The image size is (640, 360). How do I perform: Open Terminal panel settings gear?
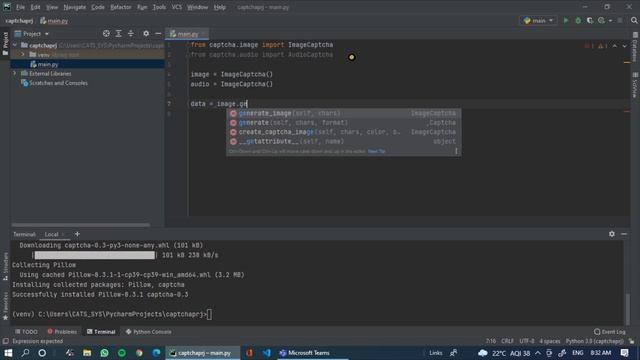pos(611,234)
